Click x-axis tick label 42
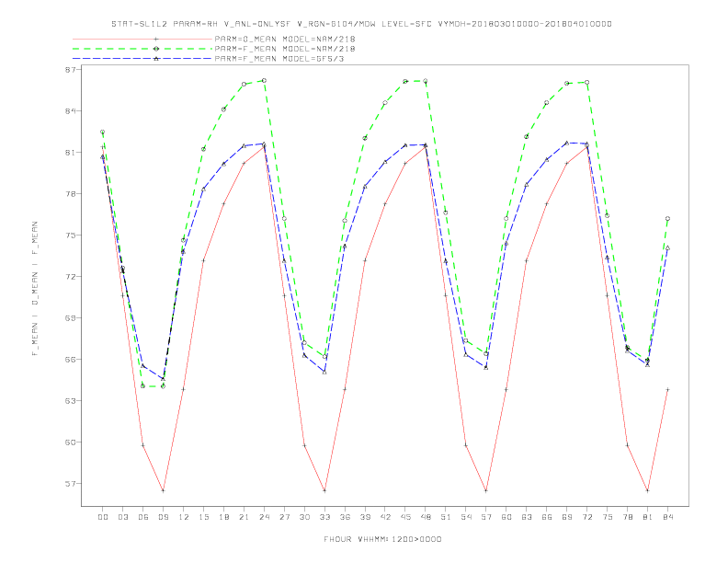The image size is (728, 563). tap(385, 517)
